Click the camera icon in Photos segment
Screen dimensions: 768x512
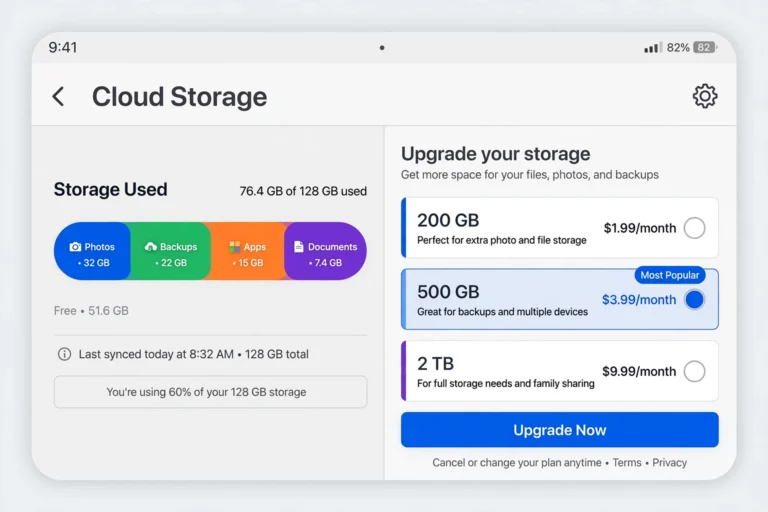(75, 246)
